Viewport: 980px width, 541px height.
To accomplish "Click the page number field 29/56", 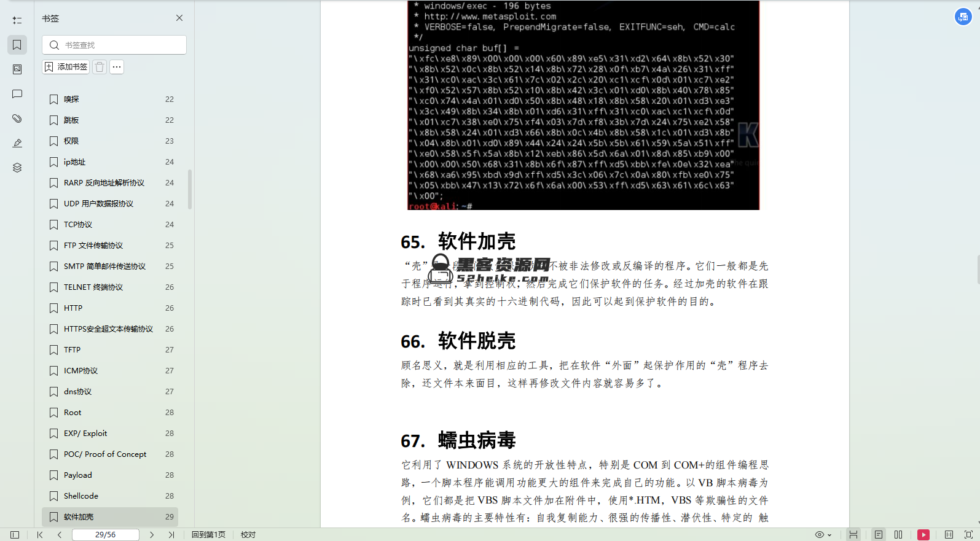I will [x=106, y=535].
